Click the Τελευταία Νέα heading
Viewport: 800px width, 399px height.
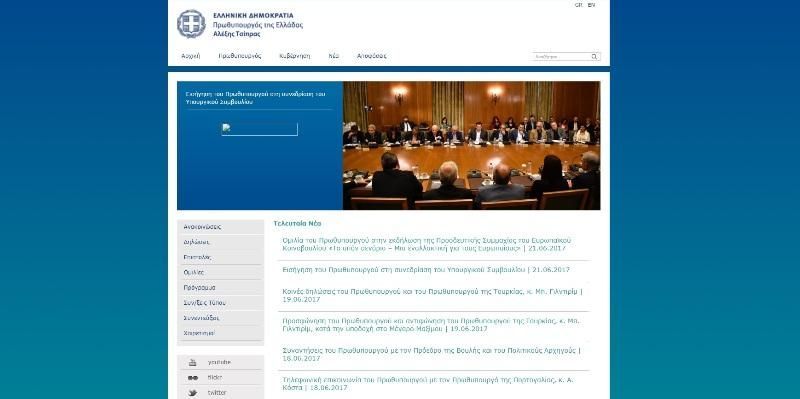297,223
